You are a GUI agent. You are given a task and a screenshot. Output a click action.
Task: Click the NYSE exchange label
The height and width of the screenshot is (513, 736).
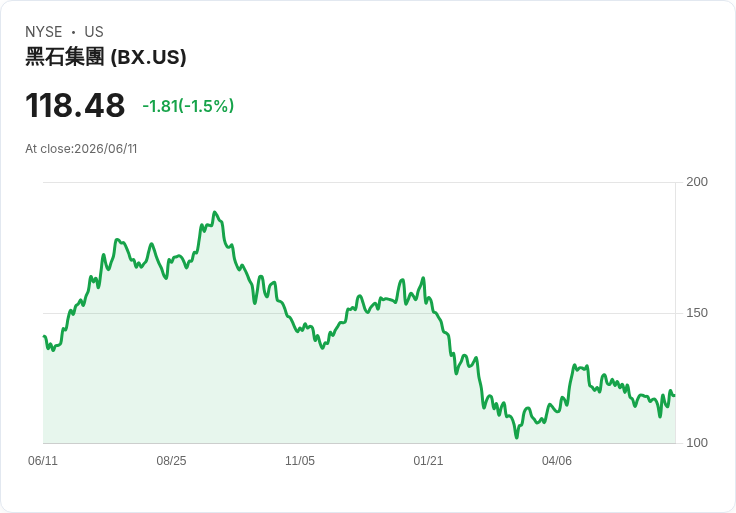44,32
